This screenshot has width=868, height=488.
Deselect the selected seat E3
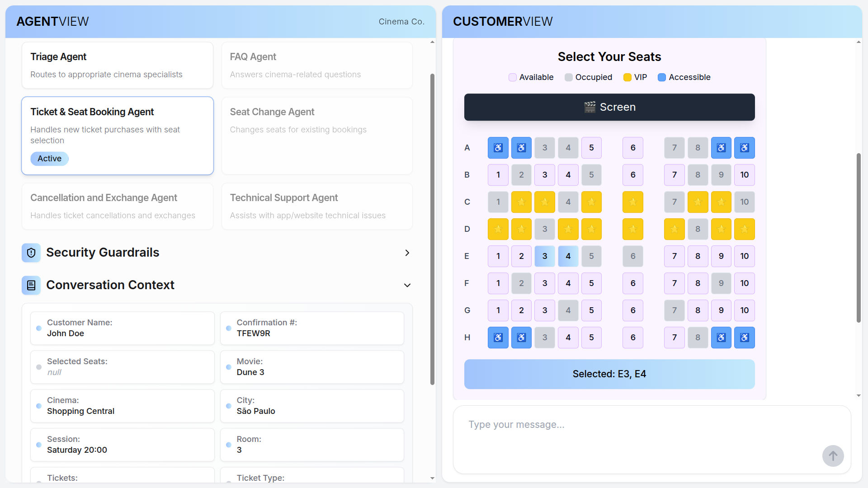[x=544, y=256]
